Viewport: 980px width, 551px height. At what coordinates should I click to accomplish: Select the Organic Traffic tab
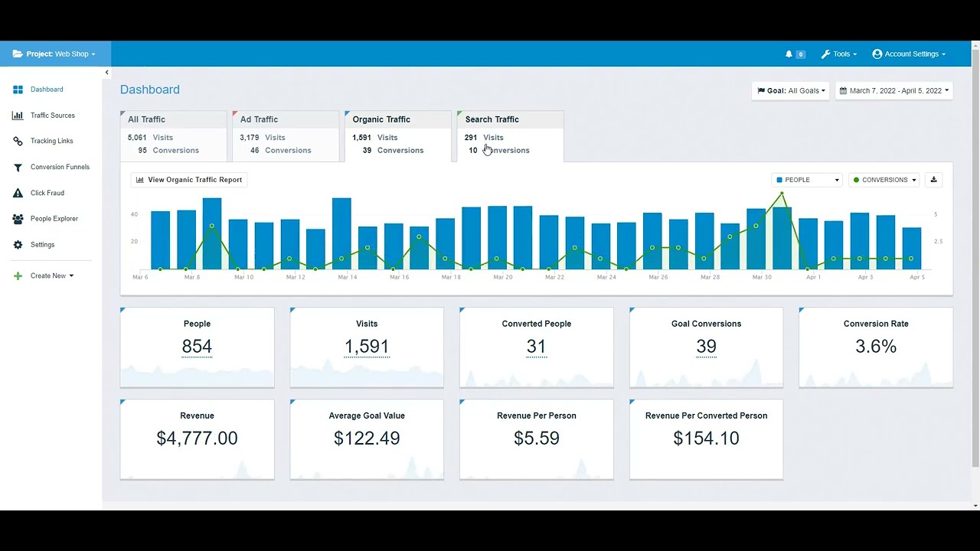pos(398,135)
